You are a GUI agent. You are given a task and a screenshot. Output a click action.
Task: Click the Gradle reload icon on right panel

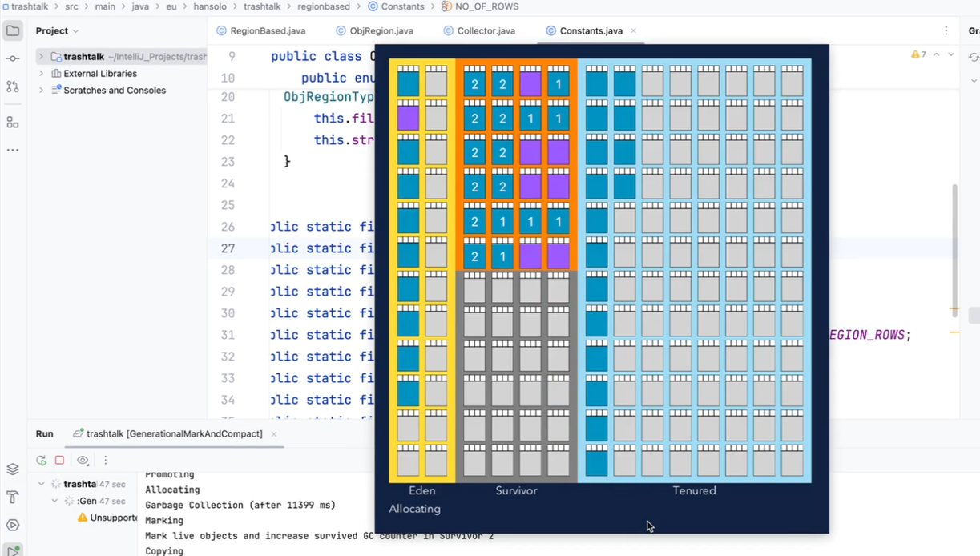tap(974, 58)
